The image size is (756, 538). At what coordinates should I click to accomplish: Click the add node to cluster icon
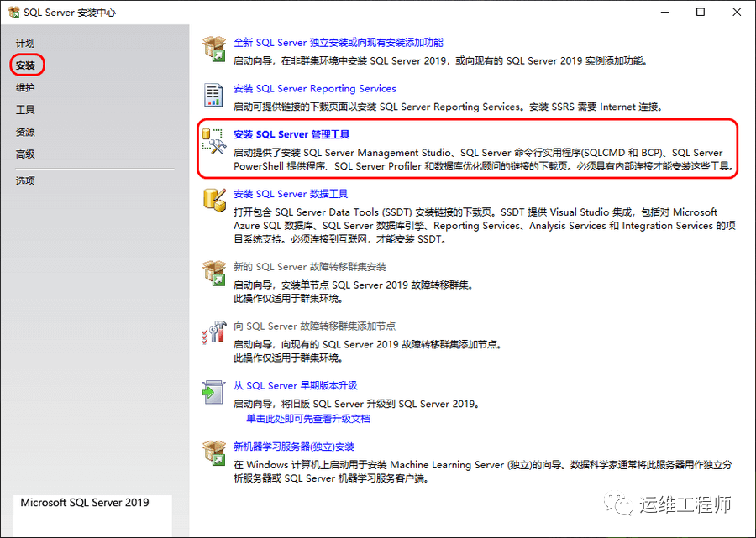pos(214,332)
